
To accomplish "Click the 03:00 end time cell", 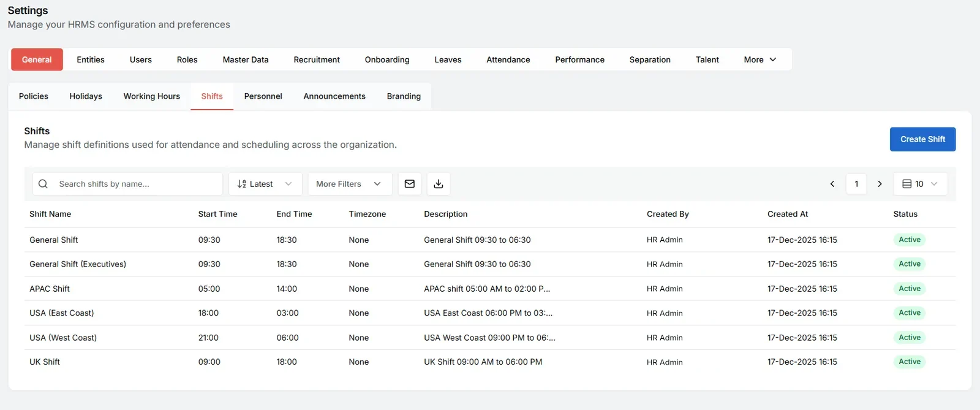I will click(287, 313).
